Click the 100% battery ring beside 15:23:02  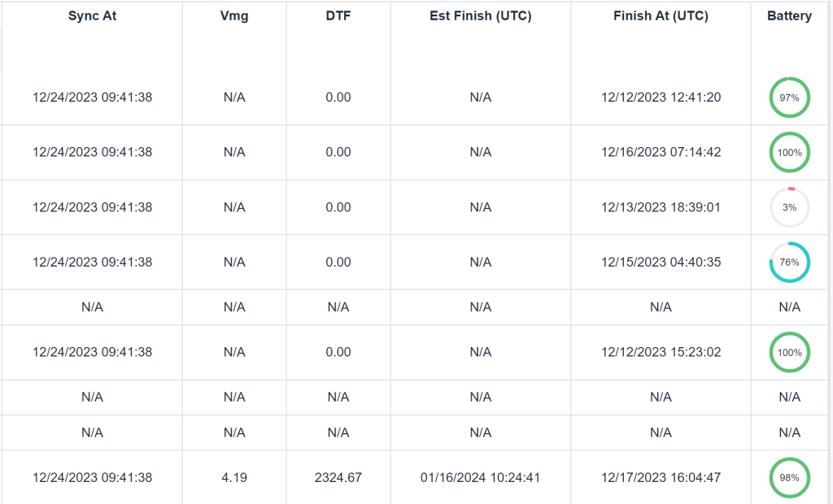pos(789,352)
